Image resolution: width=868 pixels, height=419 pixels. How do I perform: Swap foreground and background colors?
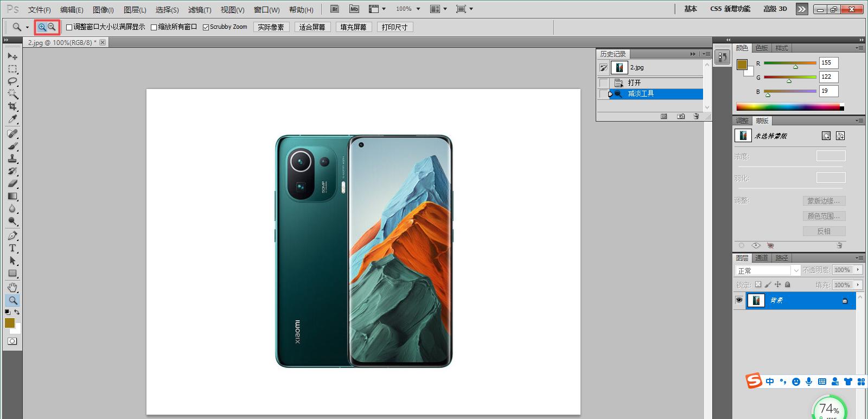(17, 312)
